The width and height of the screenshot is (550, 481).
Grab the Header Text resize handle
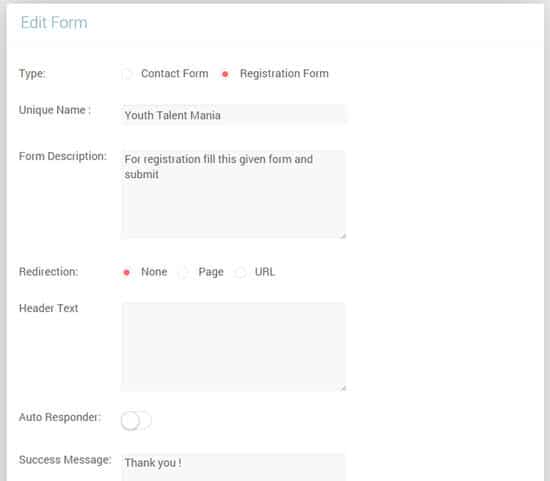coord(343,388)
